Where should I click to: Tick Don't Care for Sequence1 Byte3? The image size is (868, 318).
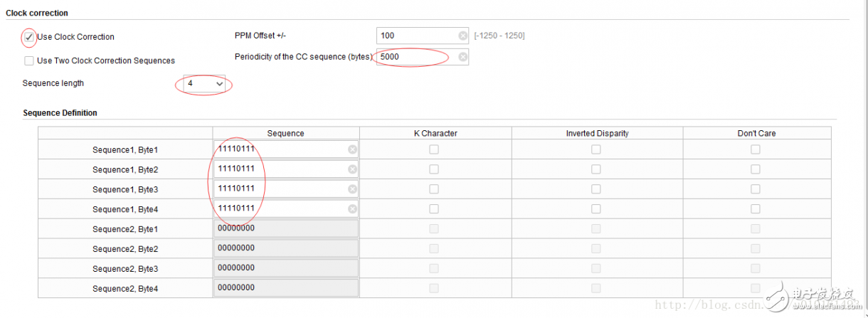pos(756,189)
